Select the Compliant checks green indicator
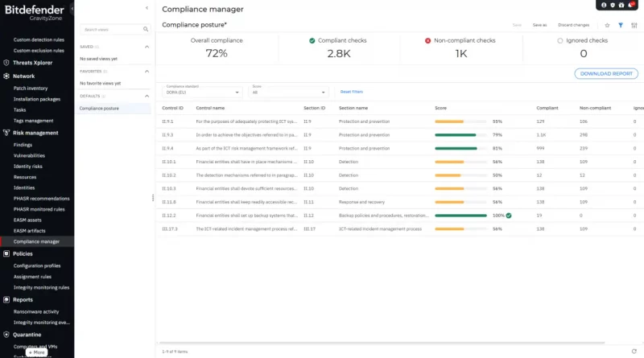The image size is (644, 358). (312, 40)
